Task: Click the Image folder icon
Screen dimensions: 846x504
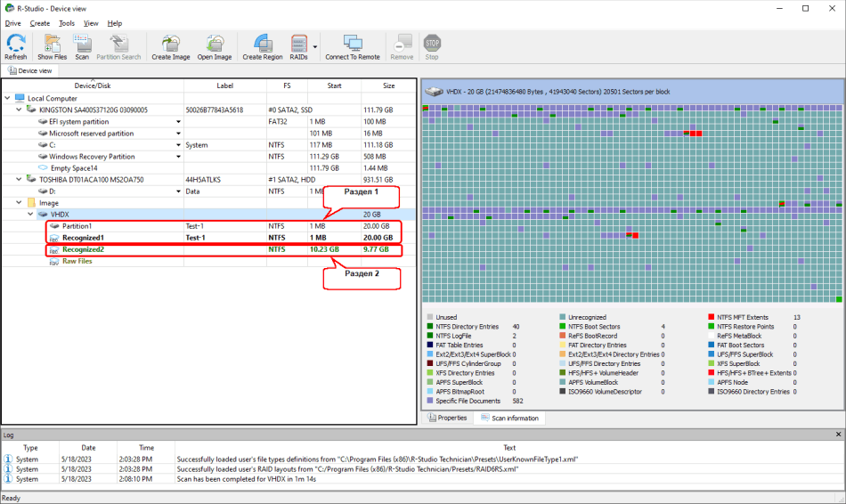Action: (31, 203)
